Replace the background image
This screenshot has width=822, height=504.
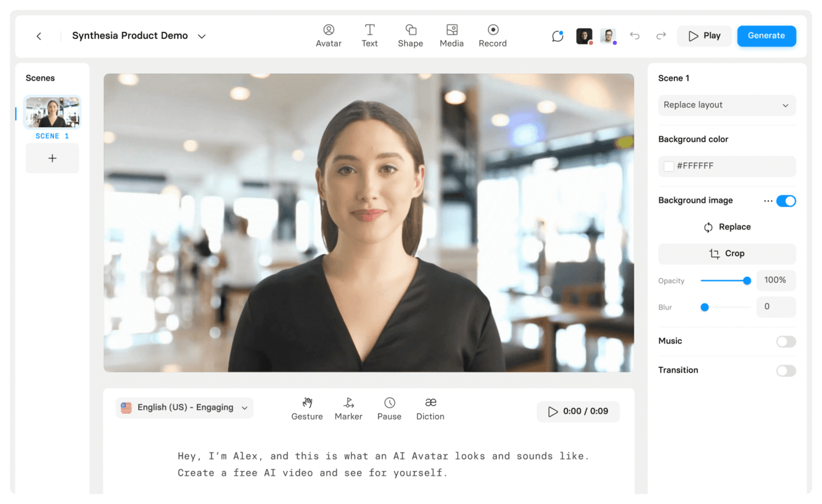point(727,227)
